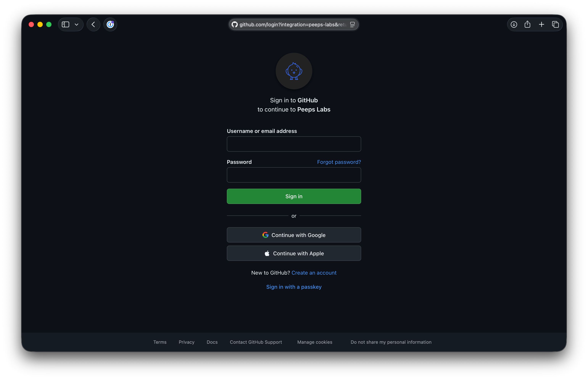Click the 'Password' field label
The height and width of the screenshot is (380, 588).
point(239,162)
